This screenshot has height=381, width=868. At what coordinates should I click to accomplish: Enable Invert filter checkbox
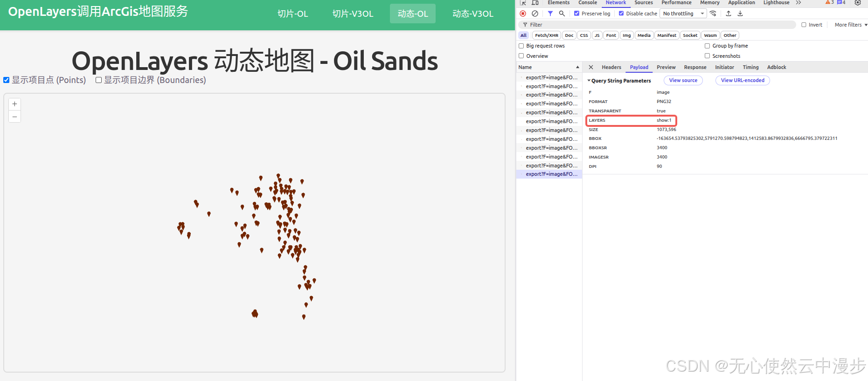[x=804, y=25]
